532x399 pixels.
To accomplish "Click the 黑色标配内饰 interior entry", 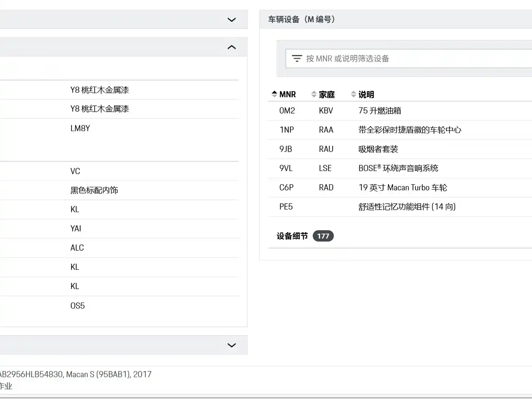I will point(94,190).
